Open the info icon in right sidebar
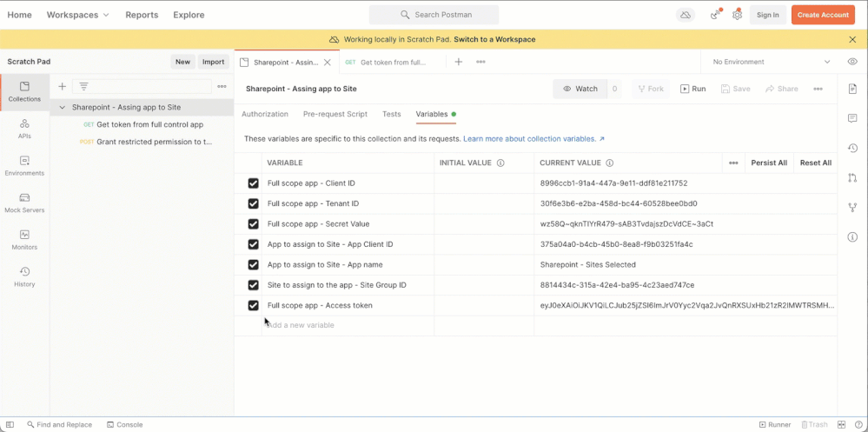This screenshot has width=868, height=432. tap(852, 237)
